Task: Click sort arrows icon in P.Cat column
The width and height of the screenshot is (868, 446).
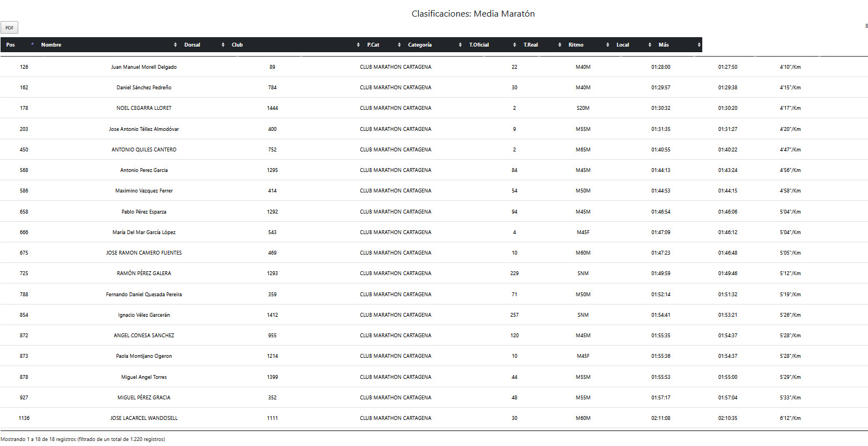Action: point(400,45)
